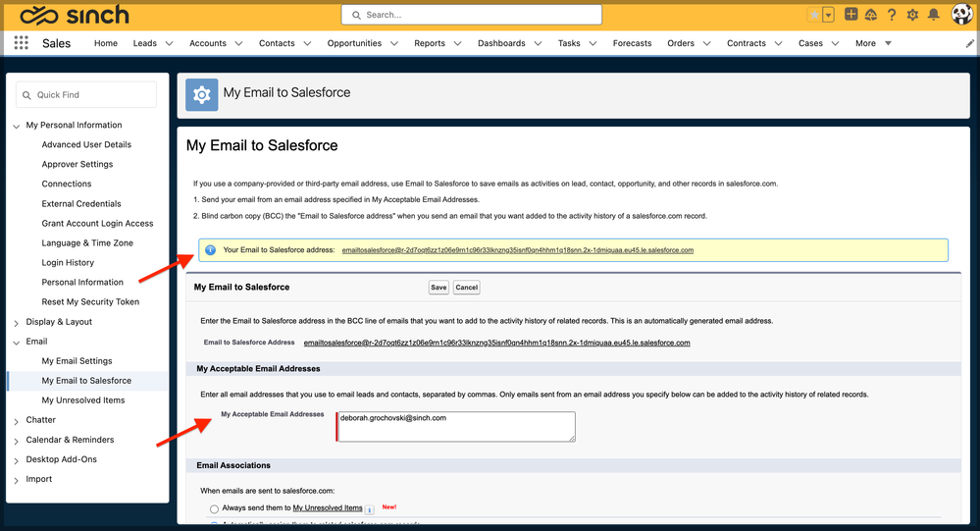Click the Save button

pyautogui.click(x=438, y=287)
